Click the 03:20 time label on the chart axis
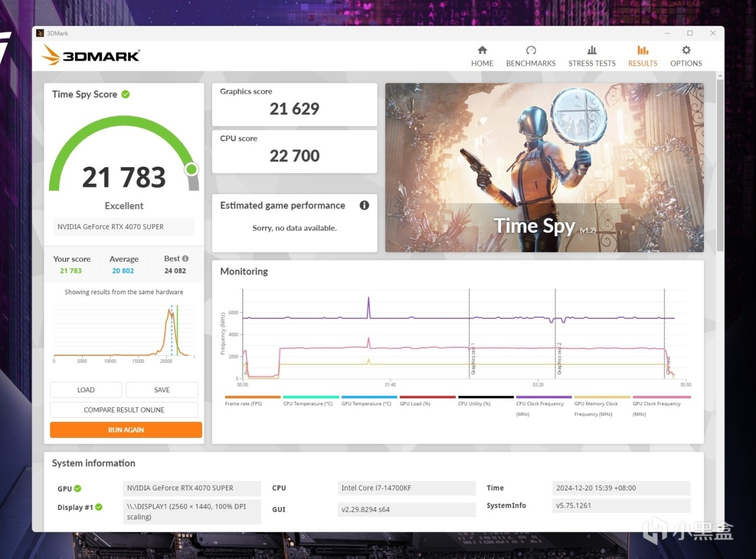The width and height of the screenshot is (756, 559). (x=537, y=385)
